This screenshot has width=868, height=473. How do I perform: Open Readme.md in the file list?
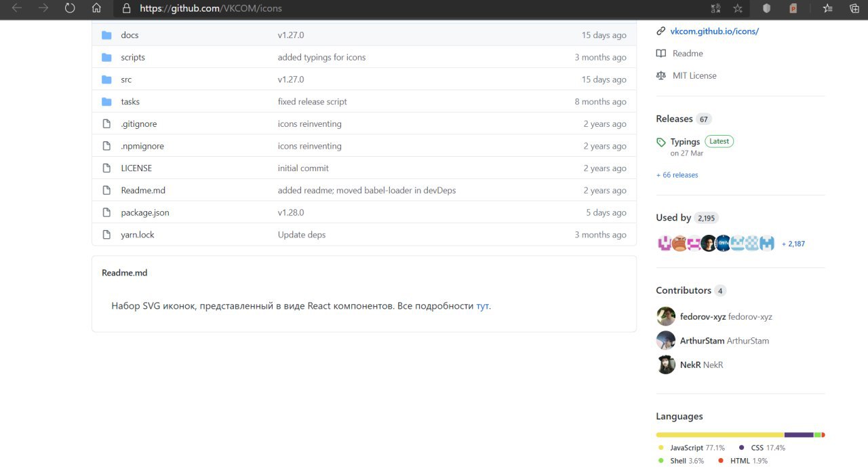pyautogui.click(x=143, y=191)
